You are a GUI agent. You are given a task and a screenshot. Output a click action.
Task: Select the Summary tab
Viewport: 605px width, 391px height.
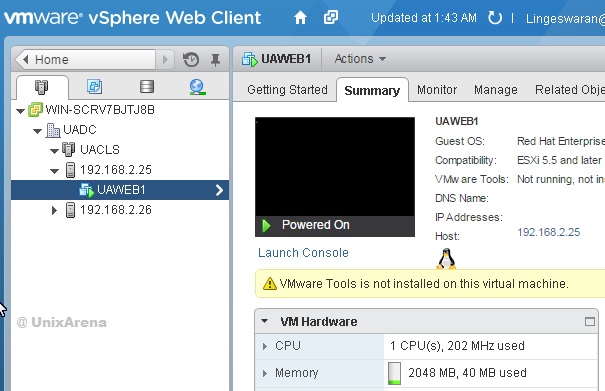point(372,91)
